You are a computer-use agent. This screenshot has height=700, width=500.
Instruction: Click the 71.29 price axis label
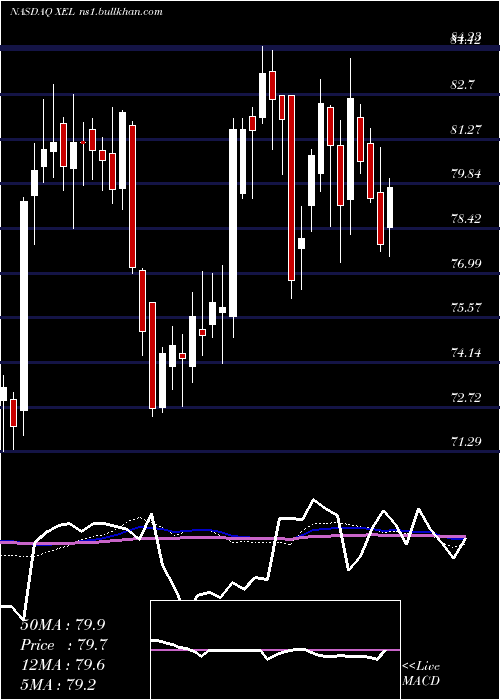466,442
